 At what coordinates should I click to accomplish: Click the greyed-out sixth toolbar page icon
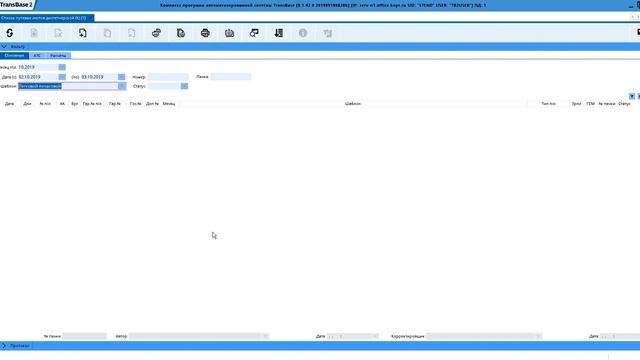coord(131,33)
